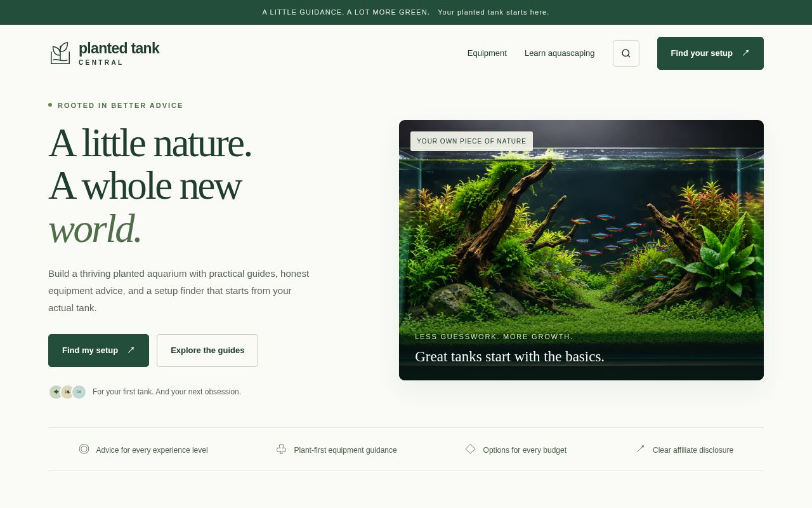Viewport: 812px width, 508px height.
Task: Click 'For your first tank' tagline text
Action: pyautogui.click(x=167, y=392)
